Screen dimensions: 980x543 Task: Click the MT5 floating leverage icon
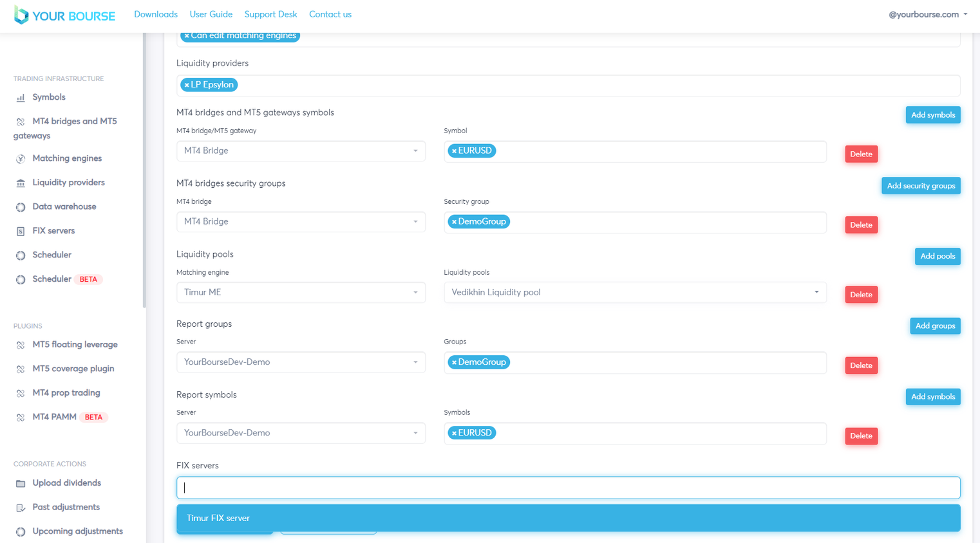pyautogui.click(x=21, y=345)
